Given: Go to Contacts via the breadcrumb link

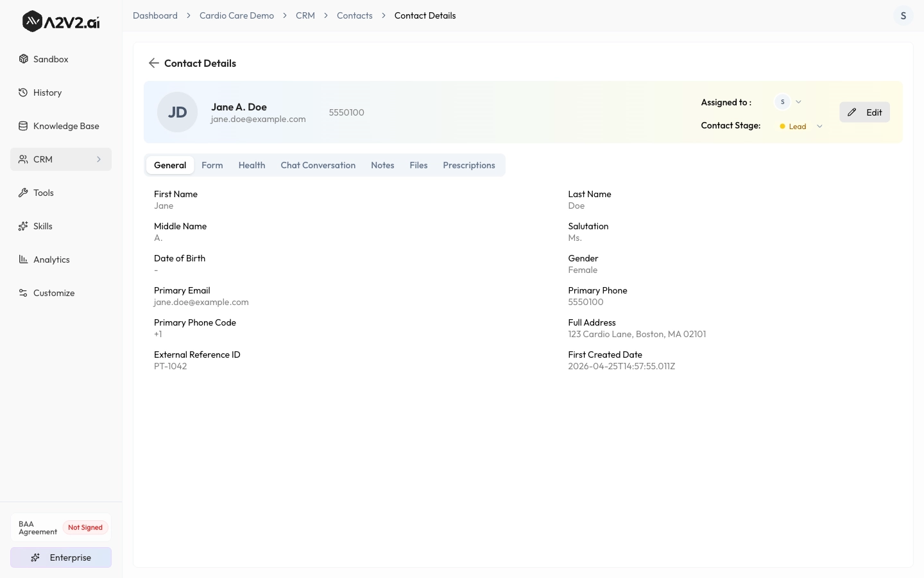Looking at the screenshot, I should [x=354, y=15].
